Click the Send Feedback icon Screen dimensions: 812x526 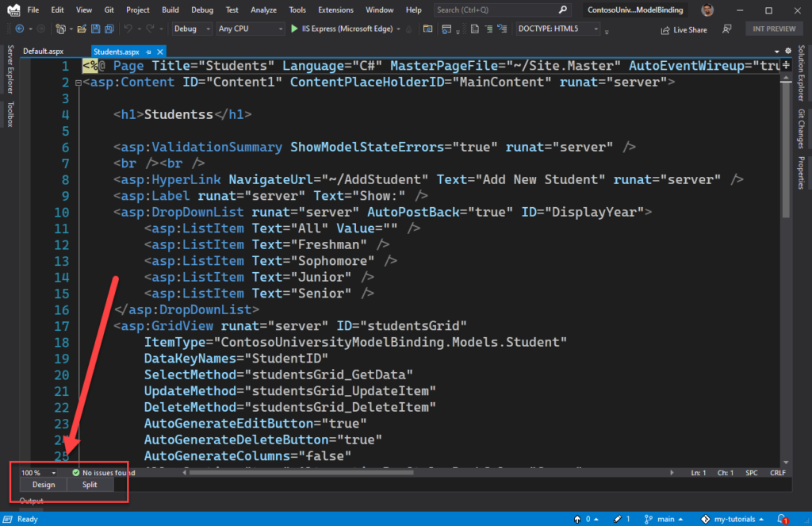click(x=726, y=29)
